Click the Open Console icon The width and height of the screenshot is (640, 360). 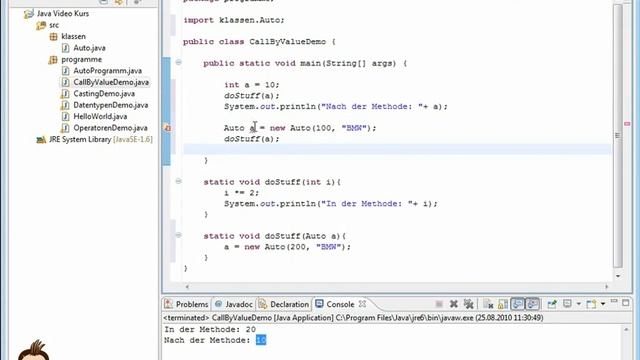[x=591, y=304]
